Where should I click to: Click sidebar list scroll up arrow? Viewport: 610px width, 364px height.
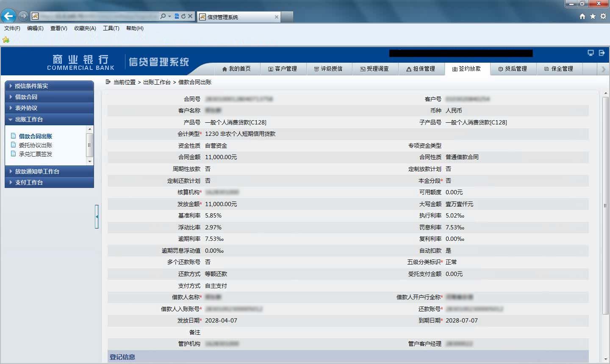(89, 129)
